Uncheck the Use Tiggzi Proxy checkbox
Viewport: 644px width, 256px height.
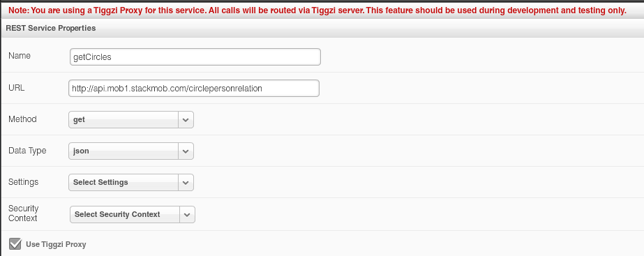(15, 243)
